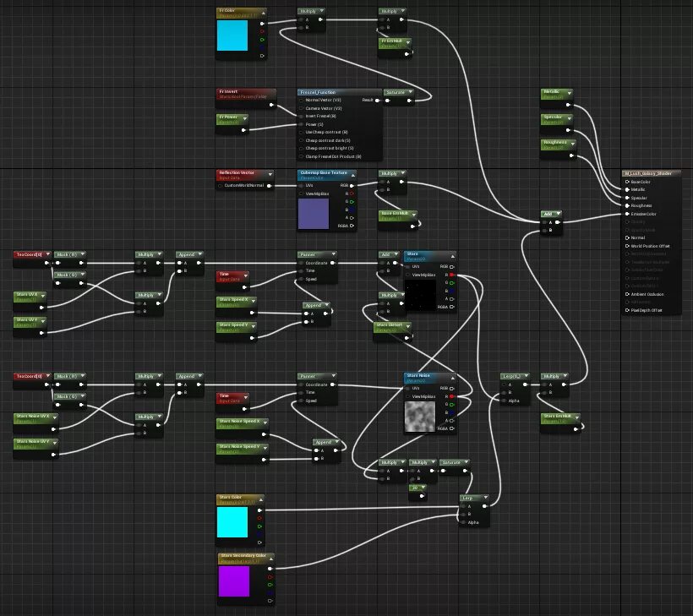Image resolution: width=693 pixels, height=616 pixels.
Task: Expand the Metallic parameter node arrow
Action: tap(570, 93)
